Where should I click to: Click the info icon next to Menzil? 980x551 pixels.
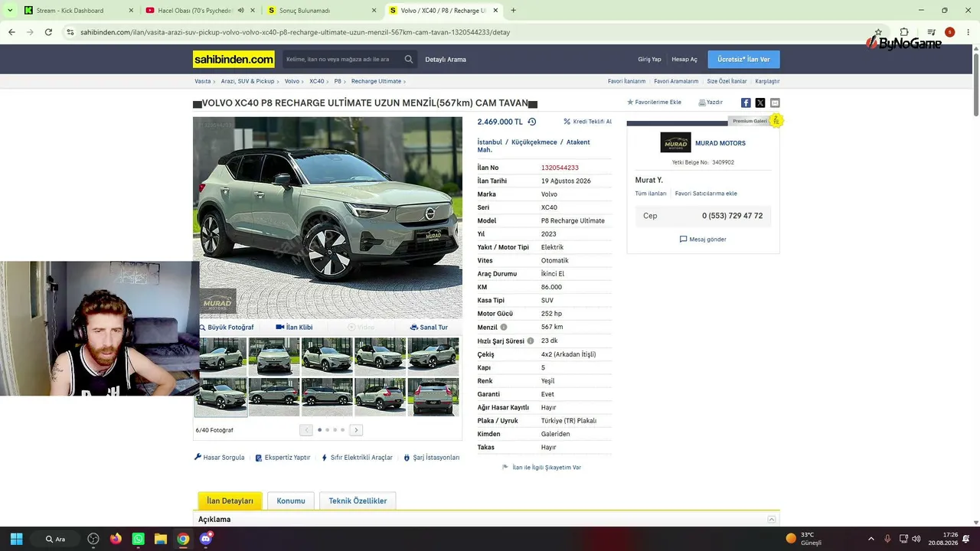[x=504, y=328]
